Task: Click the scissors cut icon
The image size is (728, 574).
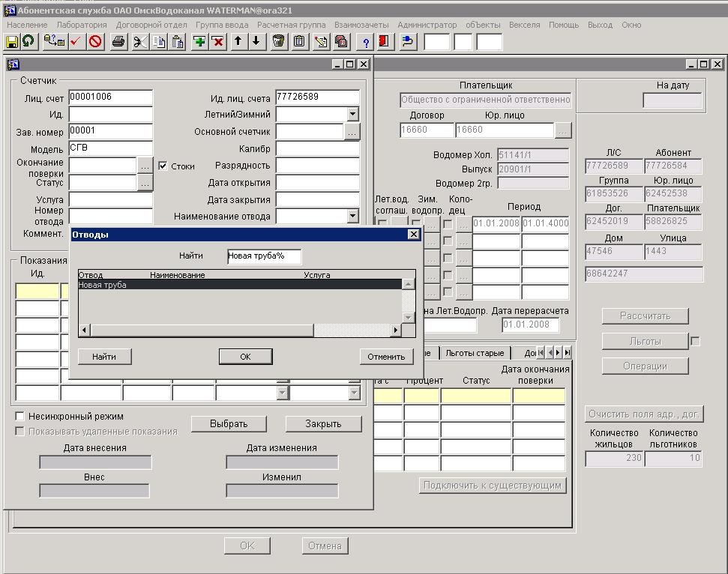Action: (139, 42)
